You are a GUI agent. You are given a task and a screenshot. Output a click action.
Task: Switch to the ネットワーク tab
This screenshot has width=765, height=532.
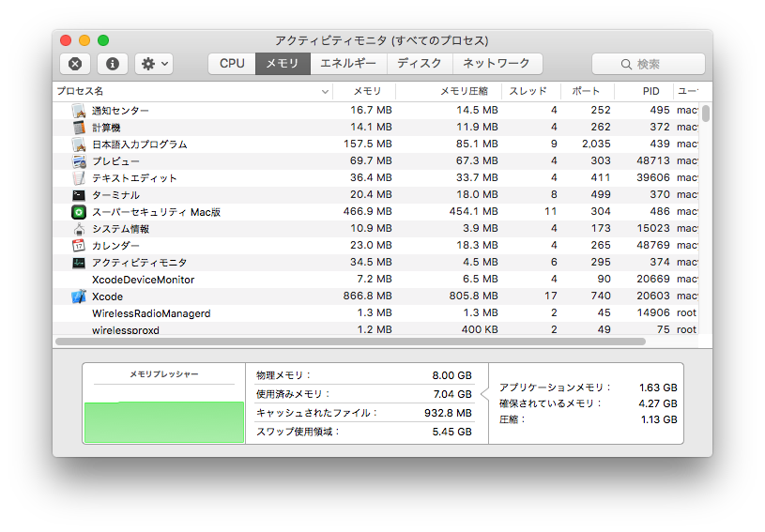[x=497, y=64]
